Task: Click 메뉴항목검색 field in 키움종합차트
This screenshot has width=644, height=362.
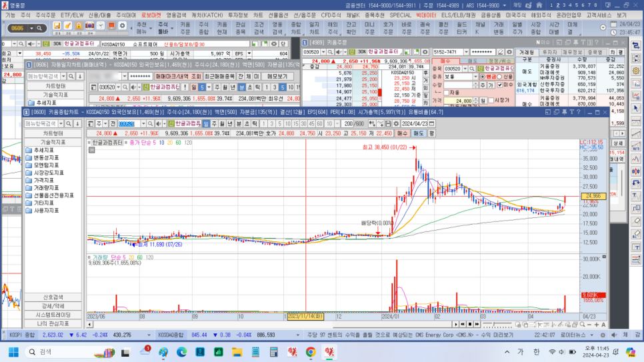Action: pyautogui.click(x=41, y=124)
